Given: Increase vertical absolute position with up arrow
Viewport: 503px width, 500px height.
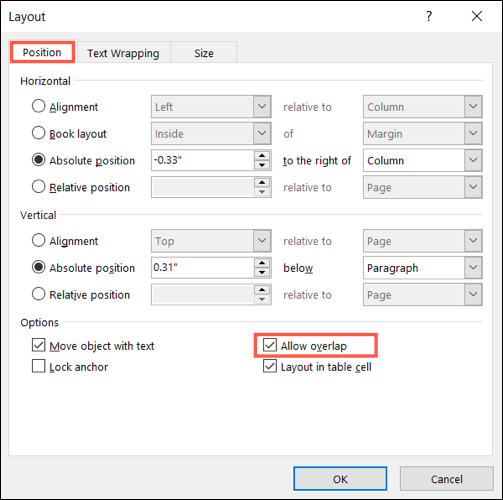Looking at the screenshot, I should click(262, 263).
